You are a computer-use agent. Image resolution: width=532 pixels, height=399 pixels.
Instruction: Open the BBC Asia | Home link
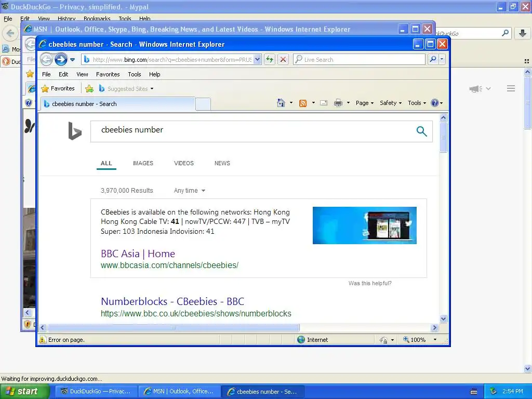[x=138, y=254]
